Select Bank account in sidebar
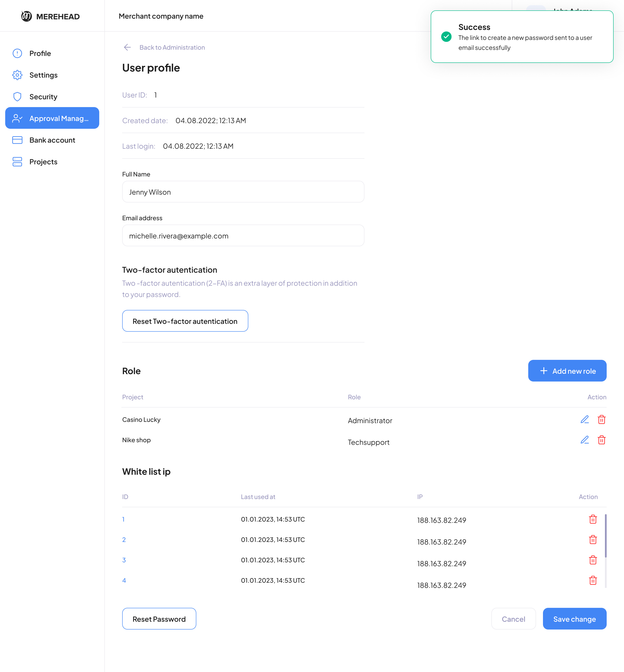624x672 pixels. pyautogui.click(x=52, y=140)
